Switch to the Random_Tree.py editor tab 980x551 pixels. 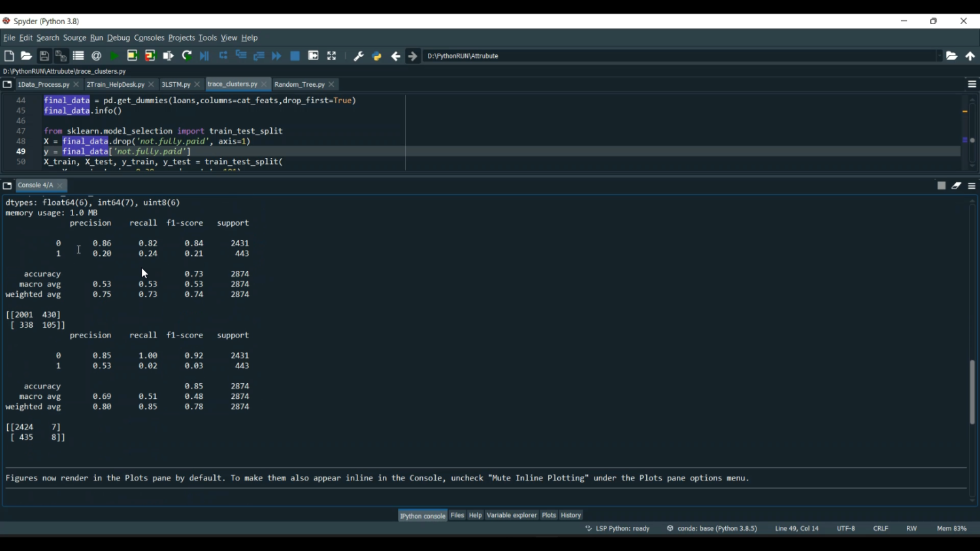(299, 85)
